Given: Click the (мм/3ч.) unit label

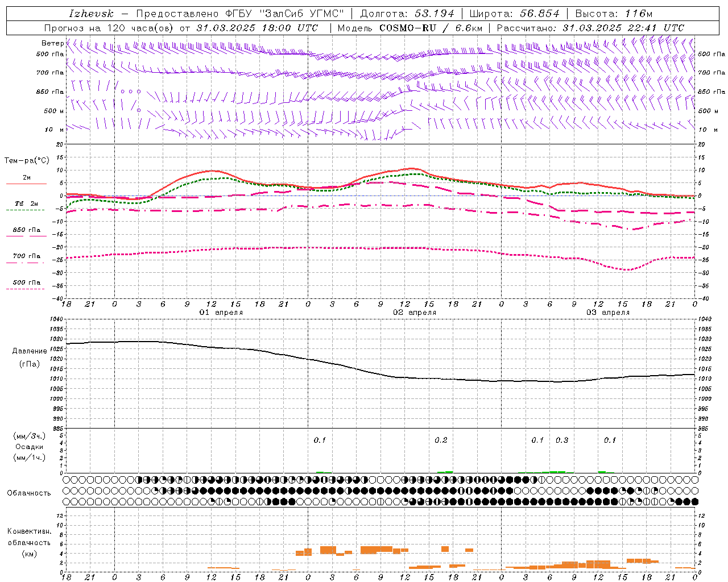Looking at the screenshot, I should click(30, 436).
